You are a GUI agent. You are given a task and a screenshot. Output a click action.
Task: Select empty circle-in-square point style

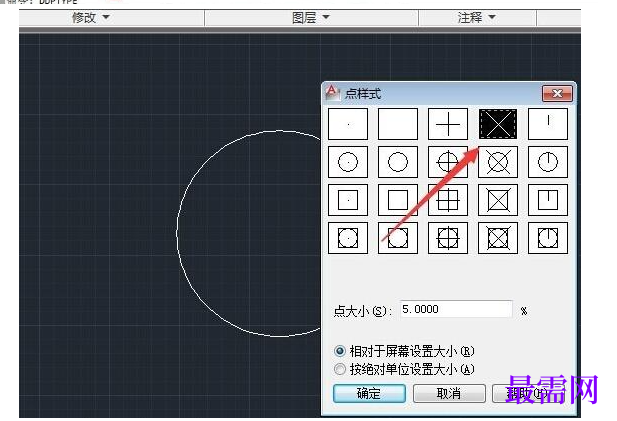pyautogui.click(x=398, y=238)
